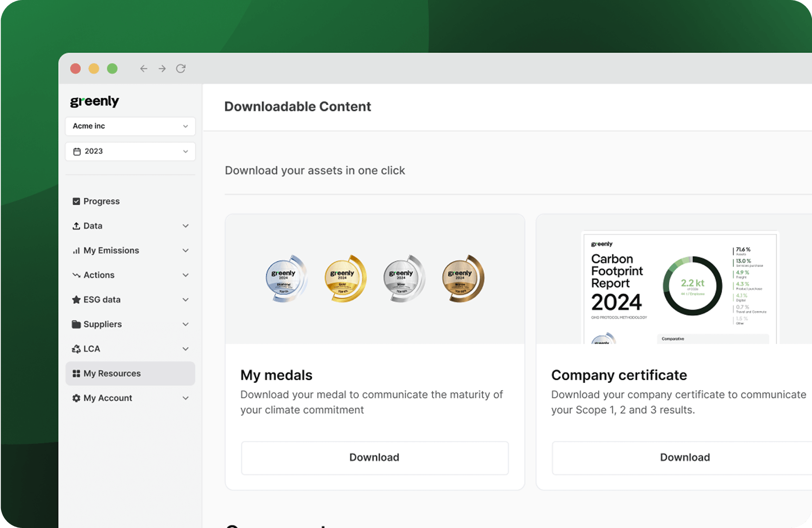Click the ESG data star icon
This screenshot has width=812, height=528.
click(x=76, y=300)
